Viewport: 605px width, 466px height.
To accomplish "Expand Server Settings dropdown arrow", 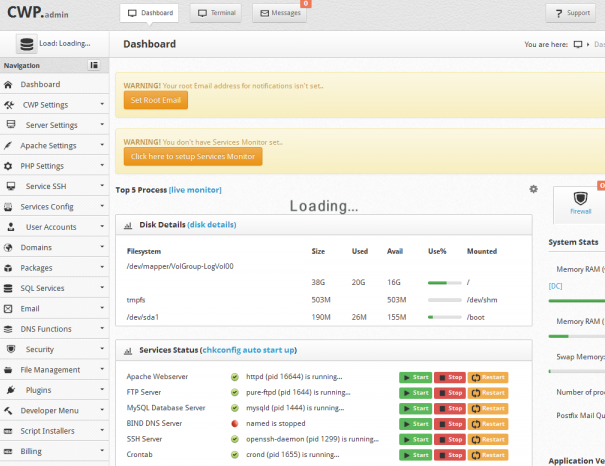I will [102, 124].
